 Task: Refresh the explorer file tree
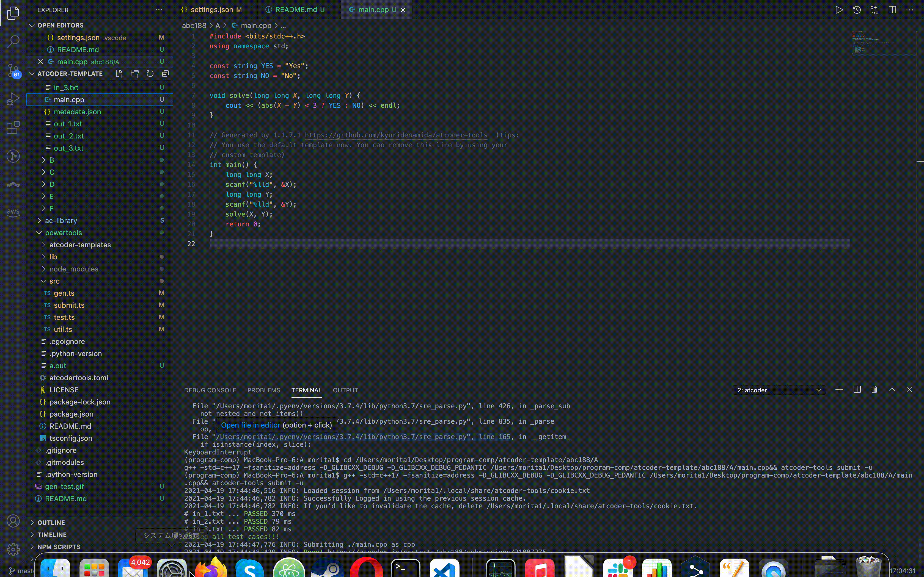(x=150, y=74)
